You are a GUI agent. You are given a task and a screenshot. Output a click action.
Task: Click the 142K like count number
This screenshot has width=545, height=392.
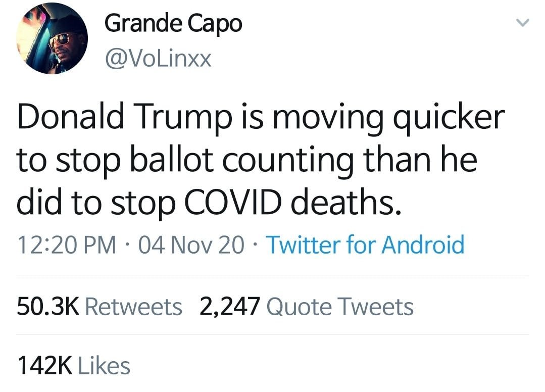45,366
